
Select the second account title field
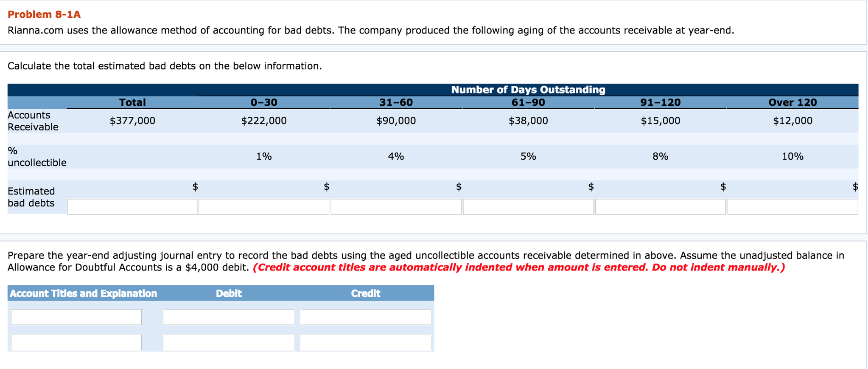[76, 342]
